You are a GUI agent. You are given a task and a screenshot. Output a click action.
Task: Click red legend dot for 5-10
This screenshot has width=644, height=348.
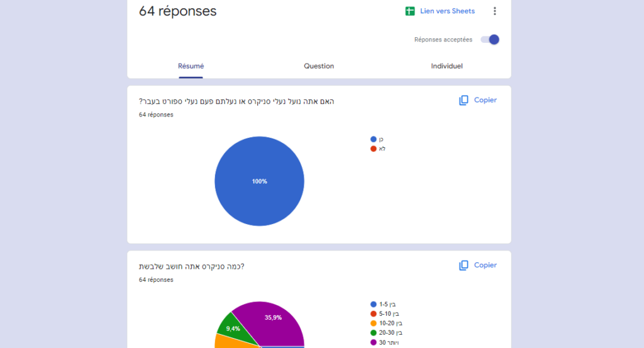[x=374, y=314]
